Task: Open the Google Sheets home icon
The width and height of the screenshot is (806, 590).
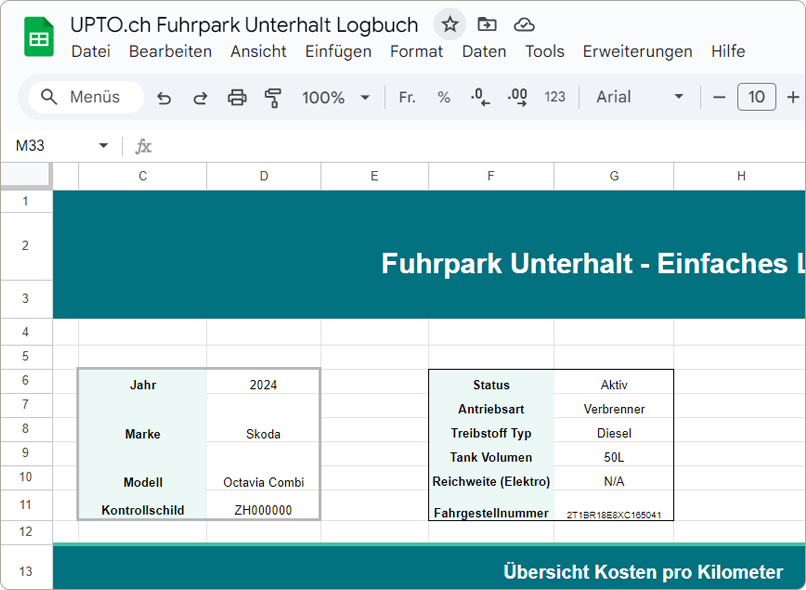Action: [x=39, y=36]
